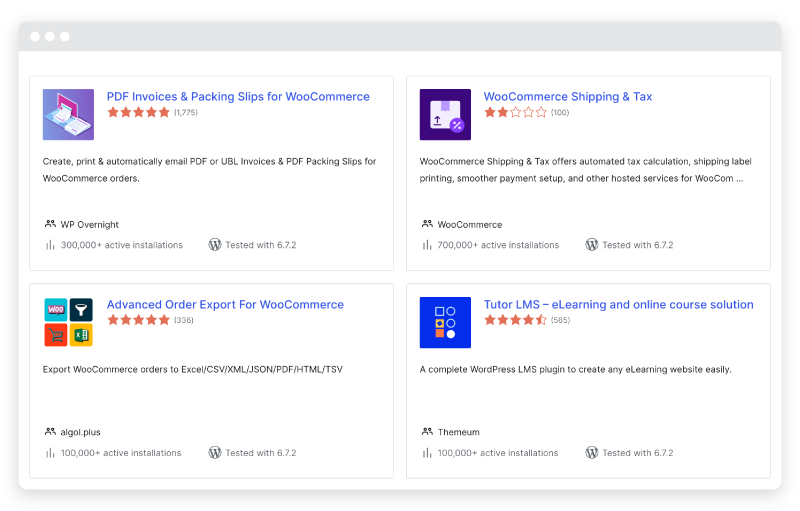The height and width of the screenshot is (511, 800).
Task: Click 300,000+ active installations text
Action: 121,245
